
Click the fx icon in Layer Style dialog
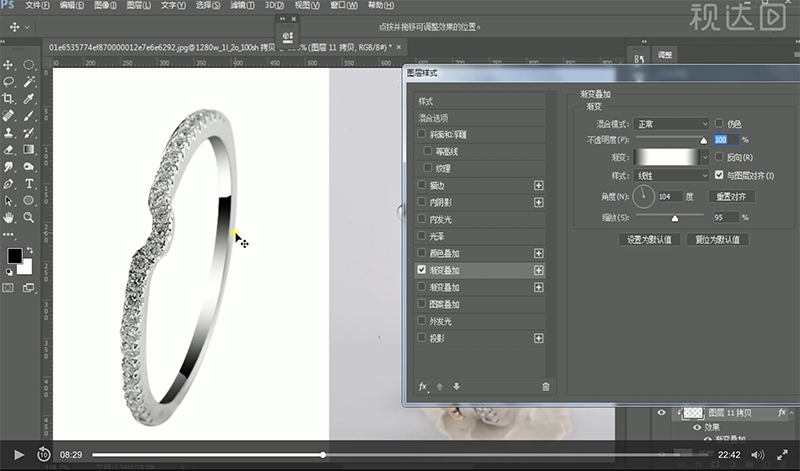(423, 387)
